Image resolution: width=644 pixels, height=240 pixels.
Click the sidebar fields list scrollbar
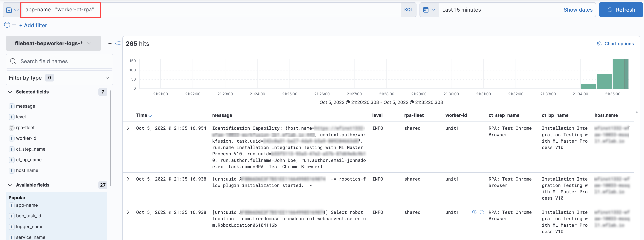point(110,138)
